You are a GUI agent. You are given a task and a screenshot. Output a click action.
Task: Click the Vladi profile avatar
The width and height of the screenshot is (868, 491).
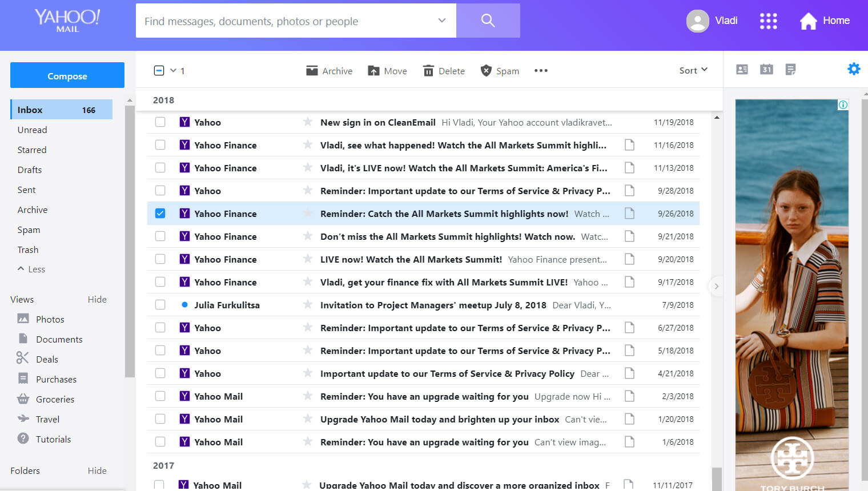[x=697, y=21]
